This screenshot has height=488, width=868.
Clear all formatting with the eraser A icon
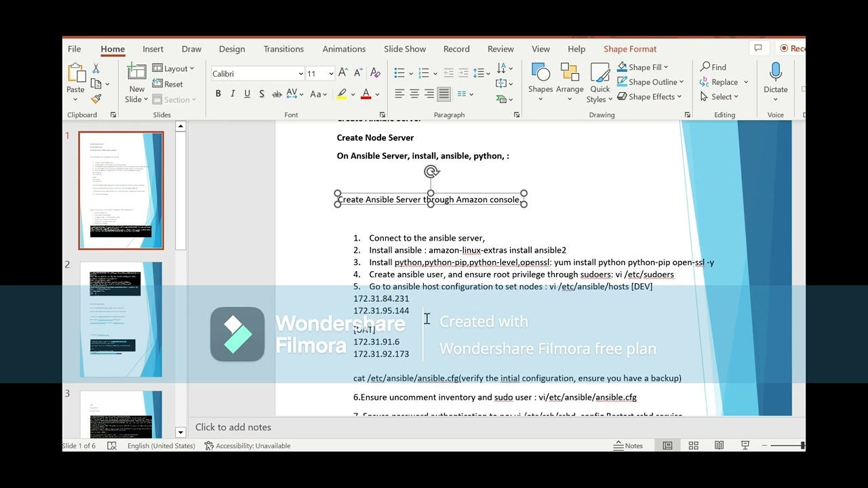[x=375, y=73]
